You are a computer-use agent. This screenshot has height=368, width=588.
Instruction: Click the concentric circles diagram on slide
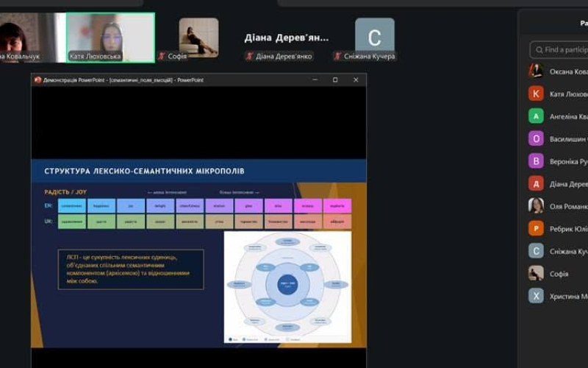(287, 287)
